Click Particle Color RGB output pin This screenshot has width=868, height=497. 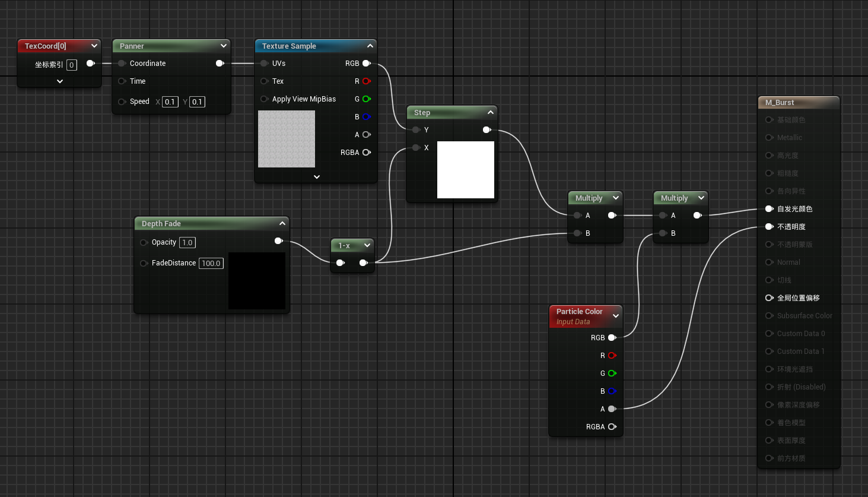(x=612, y=338)
